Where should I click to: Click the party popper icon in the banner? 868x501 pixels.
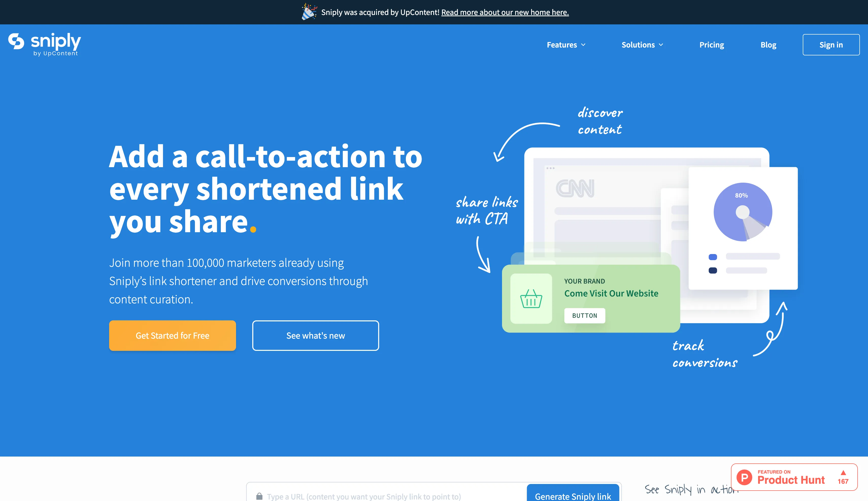tap(308, 12)
